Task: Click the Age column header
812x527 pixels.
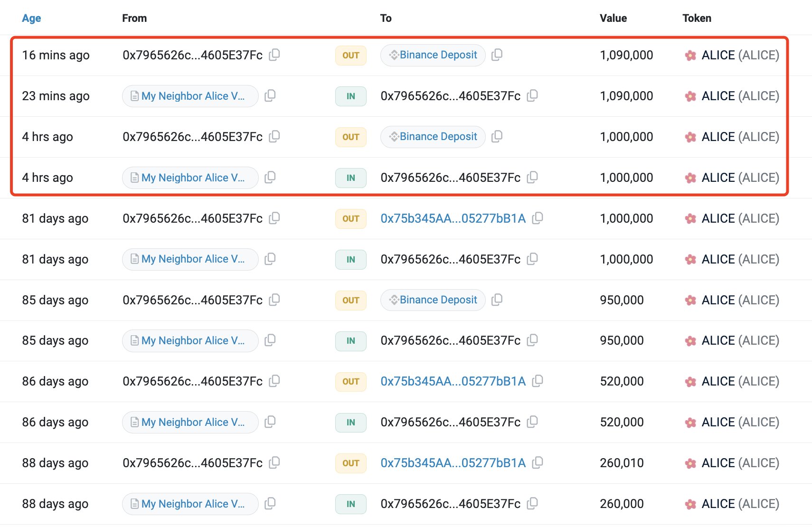Action: (31, 18)
